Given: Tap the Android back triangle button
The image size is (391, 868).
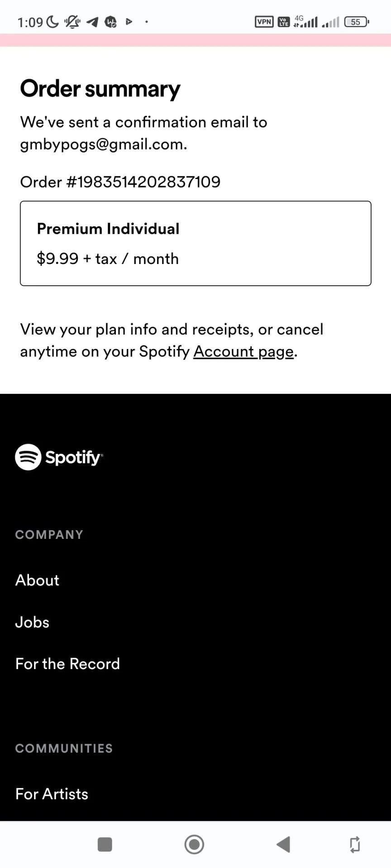Looking at the screenshot, I should click(x=283, y=844).
